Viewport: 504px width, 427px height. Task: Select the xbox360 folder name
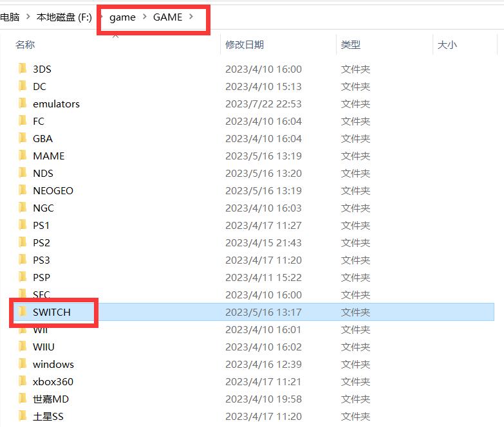tap(53, 381)
